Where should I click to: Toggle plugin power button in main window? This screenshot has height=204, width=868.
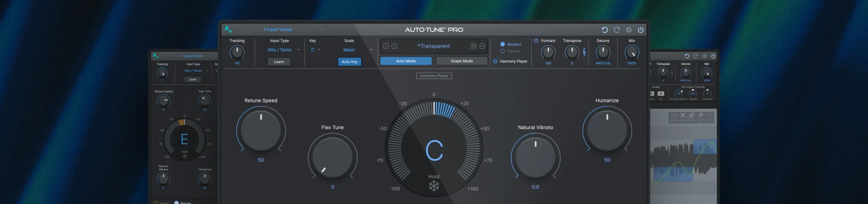(641, 30)
